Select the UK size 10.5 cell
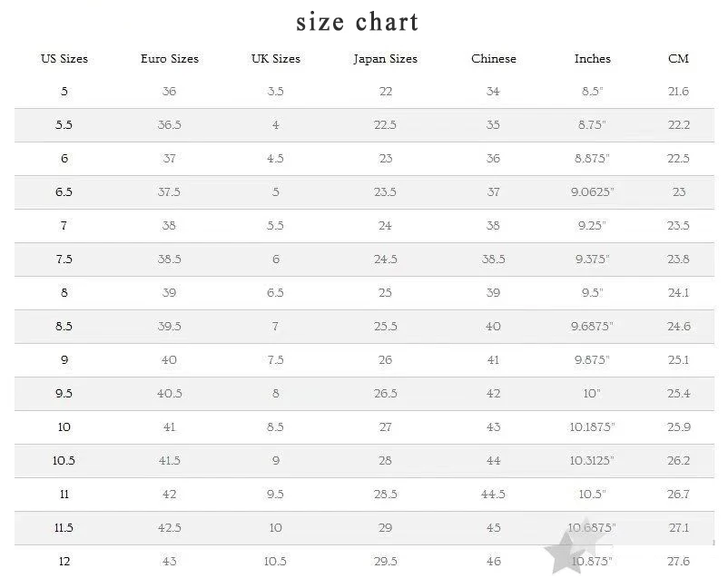 (x=276, y=562)
